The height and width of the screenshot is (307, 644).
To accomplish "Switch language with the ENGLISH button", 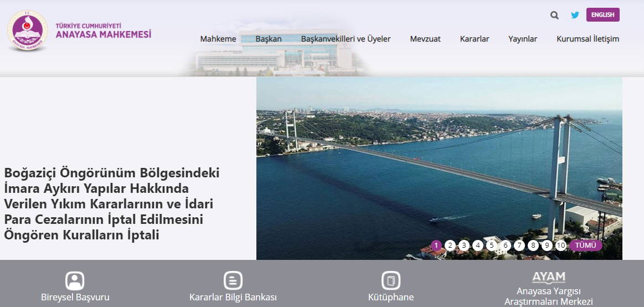I will [602, 15].
